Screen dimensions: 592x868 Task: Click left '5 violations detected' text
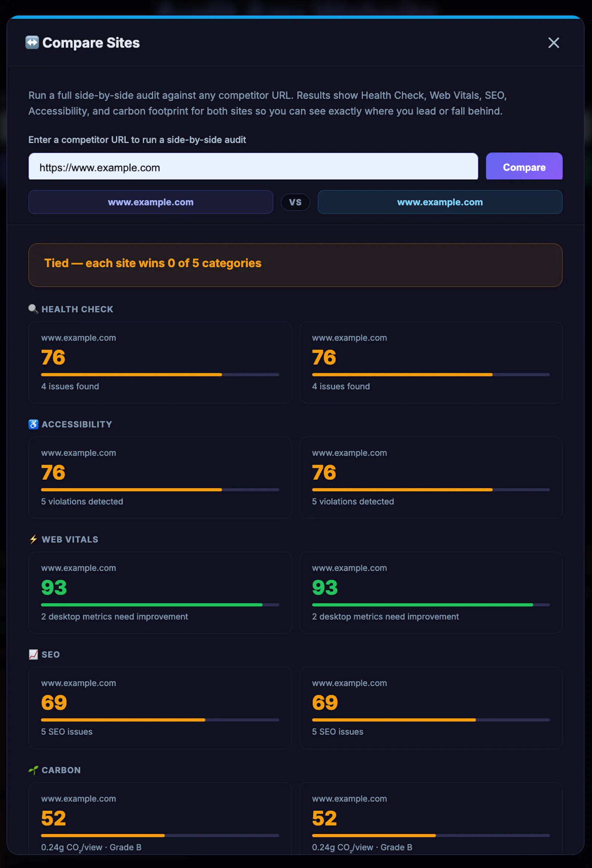point(82,501)
